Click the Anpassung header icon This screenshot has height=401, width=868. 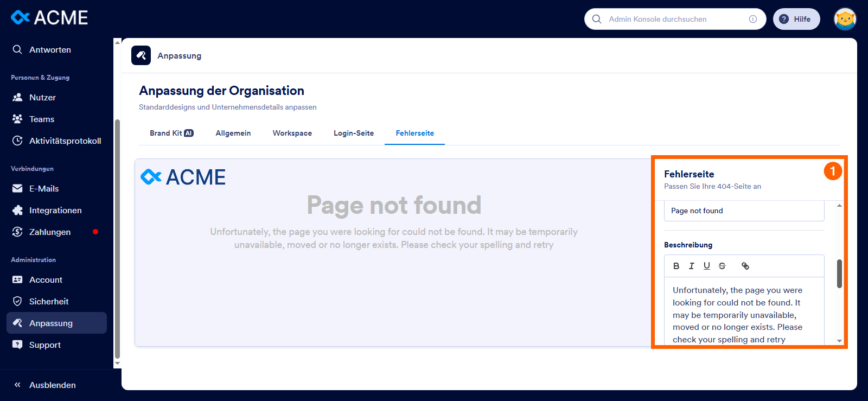pos(141,55)
